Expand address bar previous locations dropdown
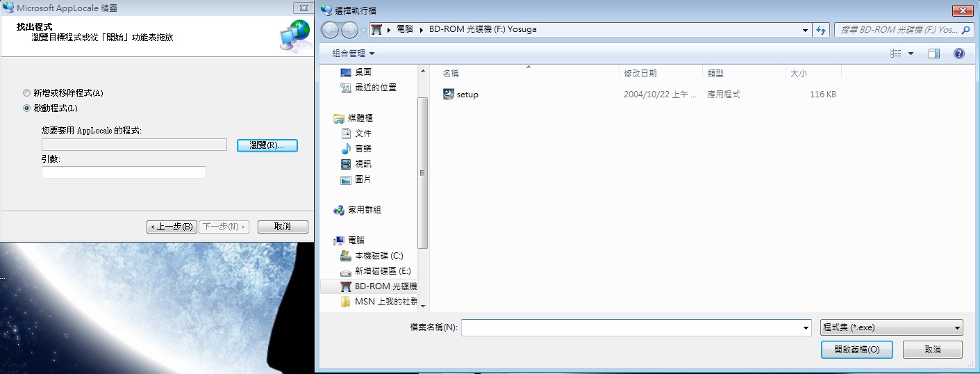The image size is (980, 374). (x=806, y=30)
